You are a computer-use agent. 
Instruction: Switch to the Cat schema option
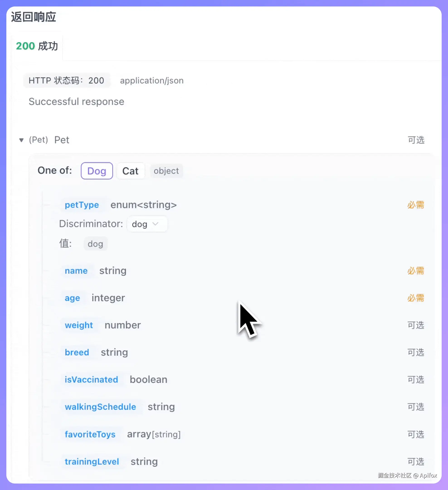coord(130,171)
